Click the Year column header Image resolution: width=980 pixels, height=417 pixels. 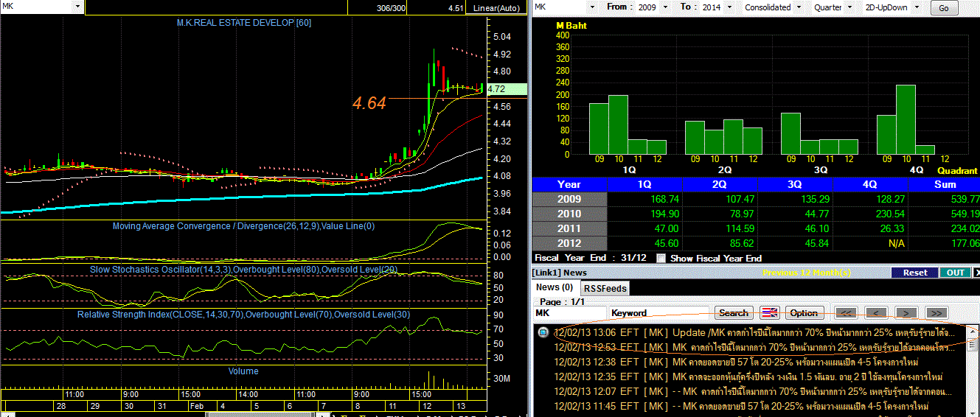pyautogui.click(x=569, y=184)
